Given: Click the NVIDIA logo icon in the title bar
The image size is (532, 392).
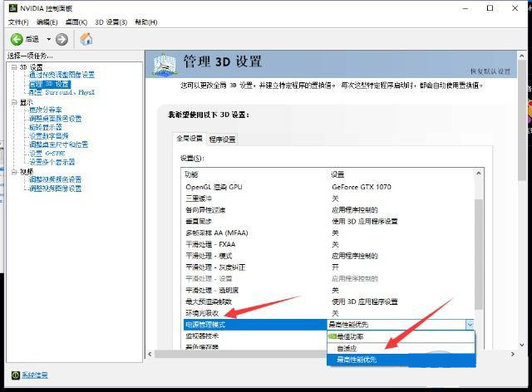Looking at the screenshot, I should 13,7.
